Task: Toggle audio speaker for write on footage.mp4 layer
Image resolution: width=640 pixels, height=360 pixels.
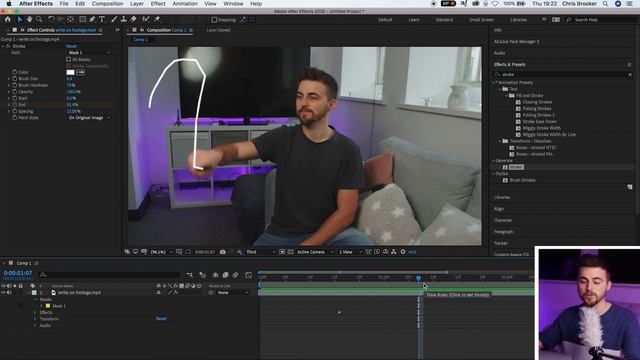Action: [9, 293]
